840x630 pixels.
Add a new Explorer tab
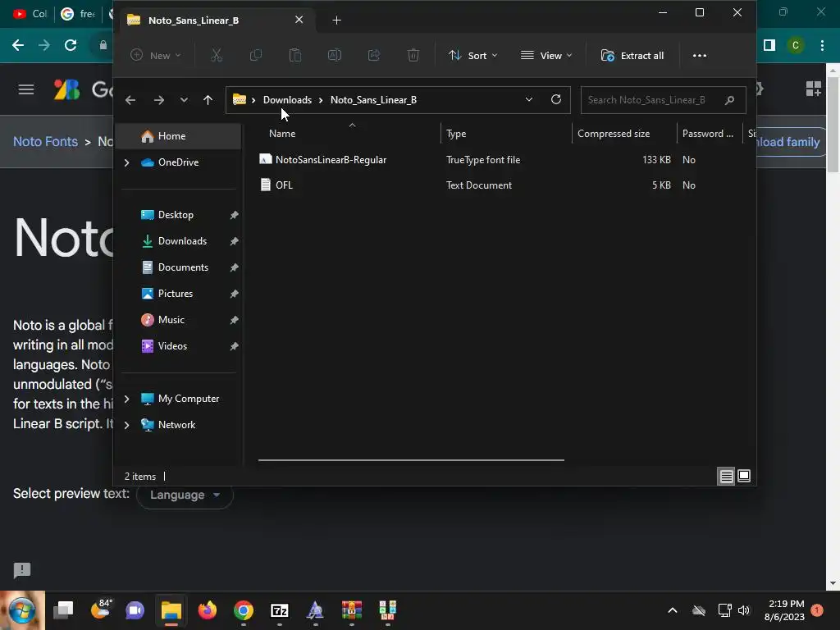pos(336,21)
